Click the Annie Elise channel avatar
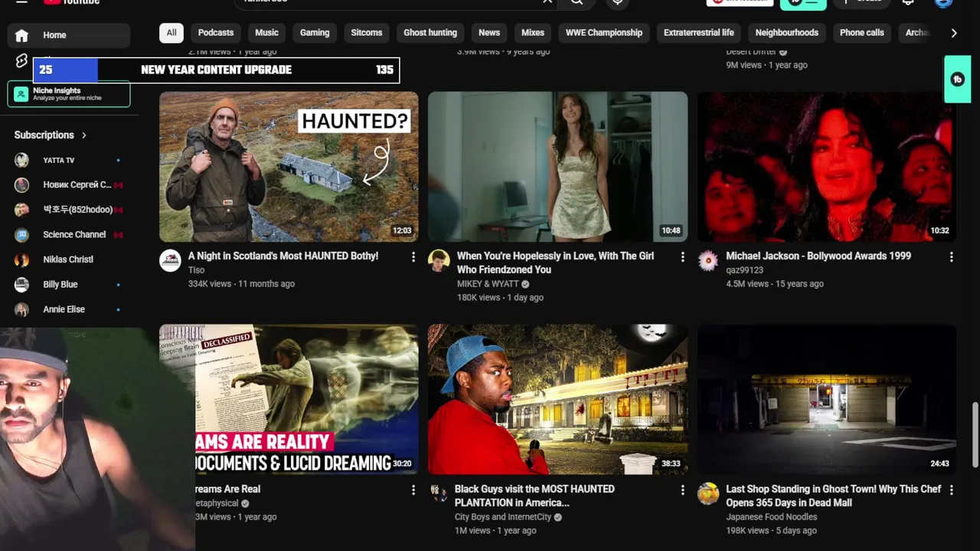This screenshot has width=980, height=551. 21,309
